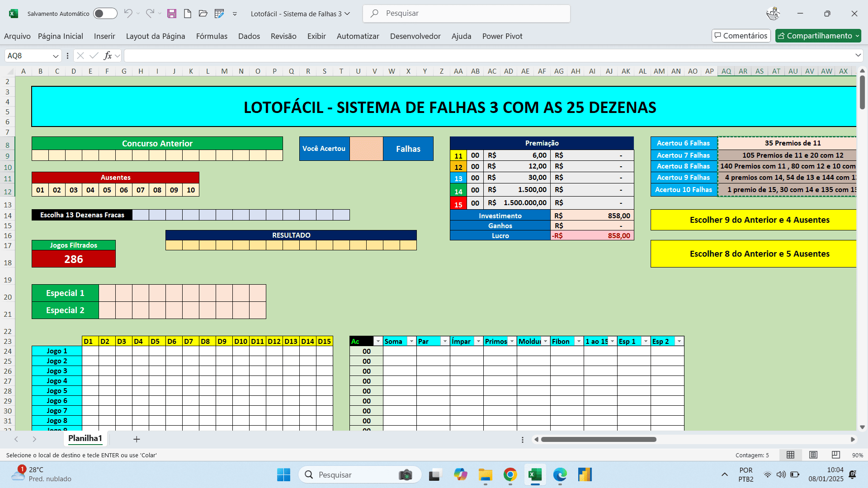Switch to Normal view icon in status bar
Screen dimensions: 868x488
[x=790, y=455]
